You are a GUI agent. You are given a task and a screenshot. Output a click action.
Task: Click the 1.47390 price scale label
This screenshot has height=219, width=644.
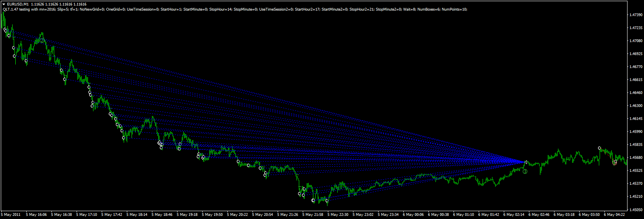pos(636,15)
